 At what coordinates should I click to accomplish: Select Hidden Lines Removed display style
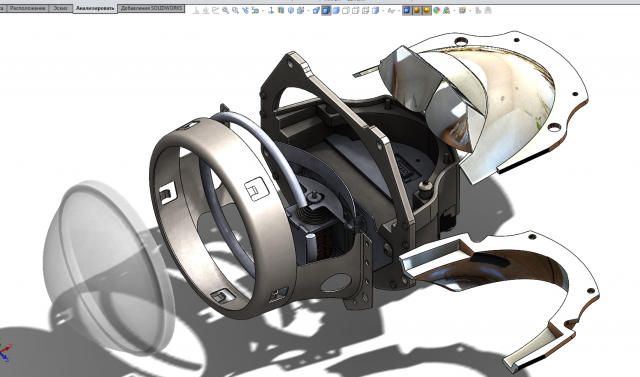tap(346, 11)
